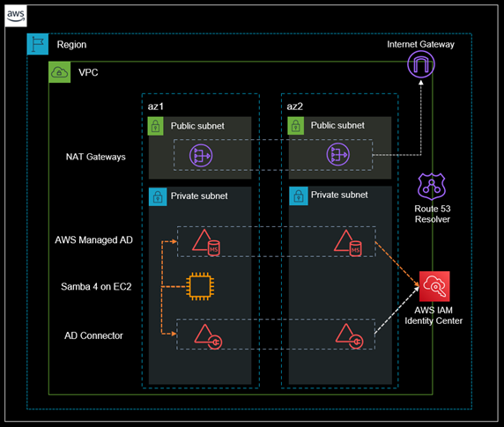Click the az2 public subnet lock icon
The image size is (504, 427).
coord(296,126)
